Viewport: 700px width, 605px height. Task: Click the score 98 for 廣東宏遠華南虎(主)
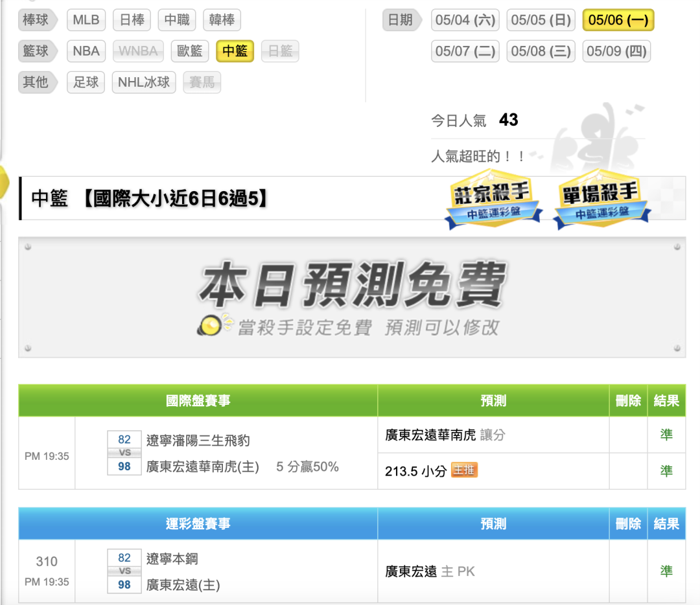click(x=124, y=466)
